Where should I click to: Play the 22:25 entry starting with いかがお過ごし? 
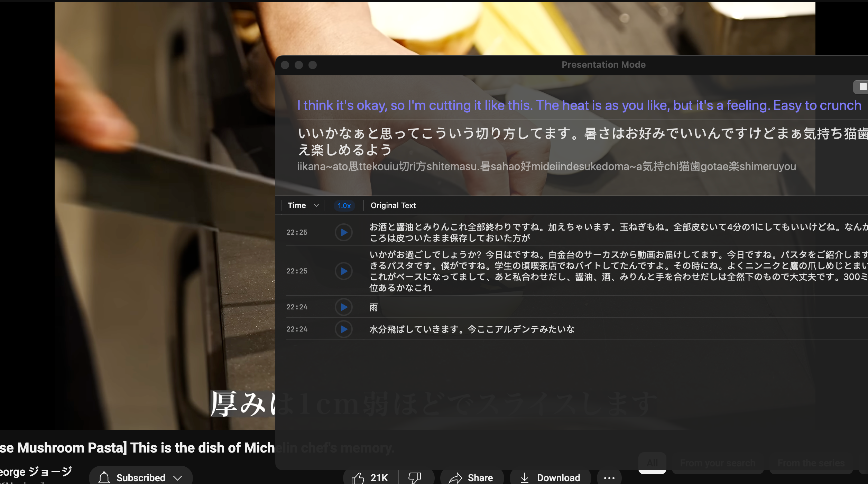click(343, 271)
